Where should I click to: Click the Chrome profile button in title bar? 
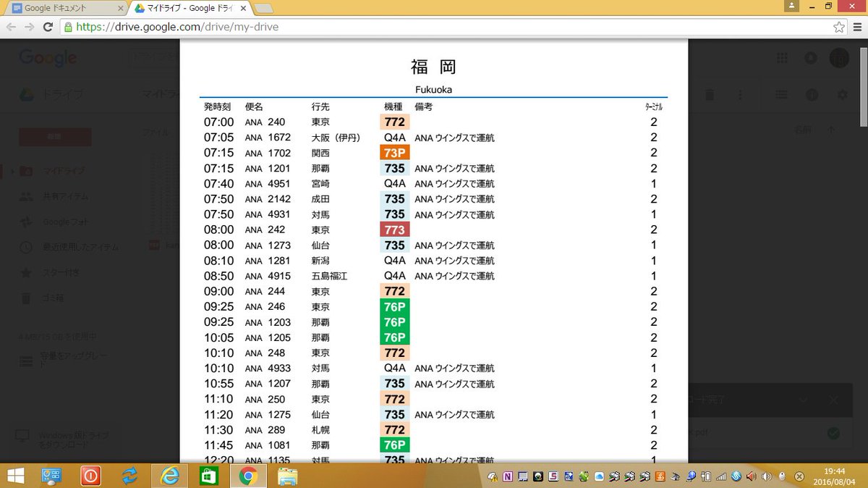792,5
